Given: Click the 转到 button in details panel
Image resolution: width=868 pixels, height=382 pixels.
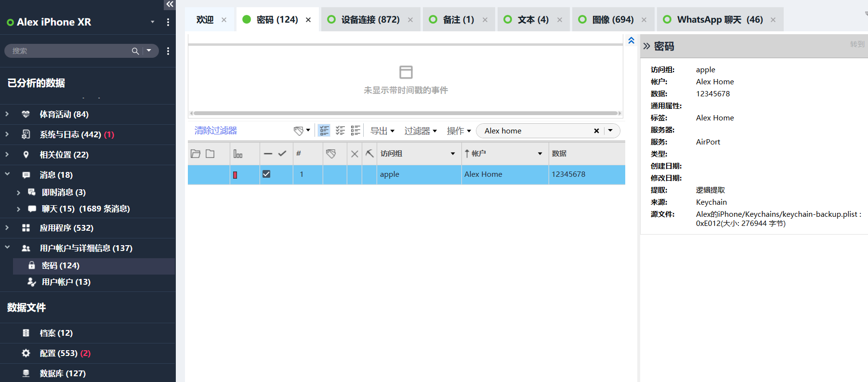Looking at the screenshot, I should point(857,44).
